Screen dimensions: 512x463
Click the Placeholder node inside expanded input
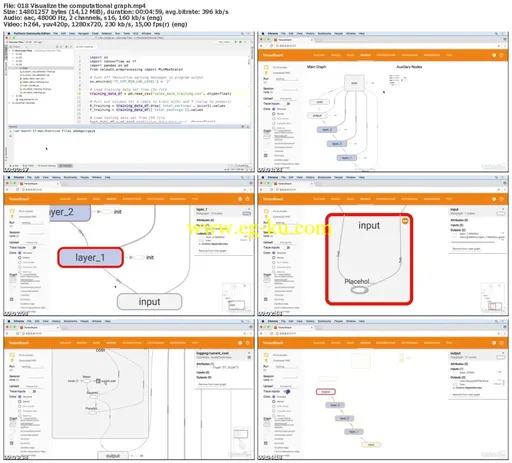(359, 290)
